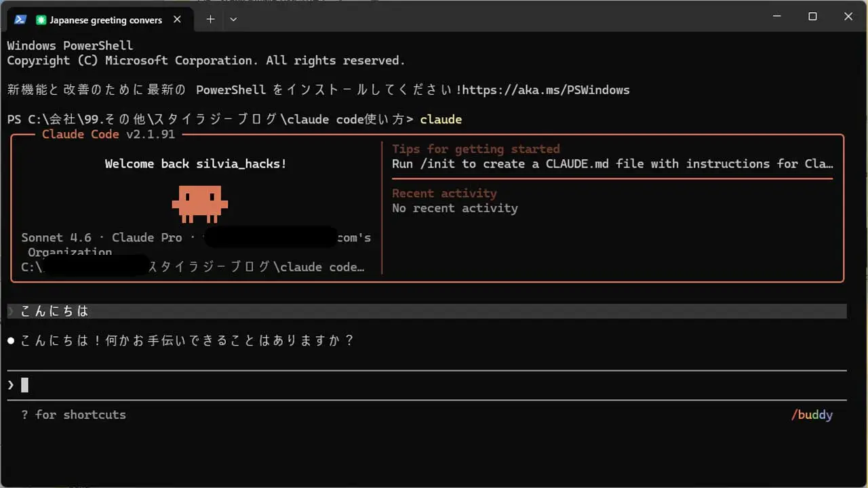Click the Tips for getting started heading

tap(475, 149)
